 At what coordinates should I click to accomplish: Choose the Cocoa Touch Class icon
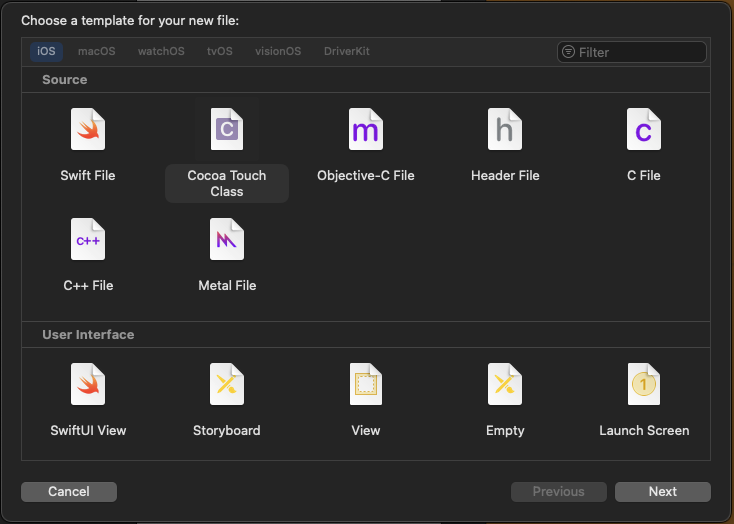point(227,129)
